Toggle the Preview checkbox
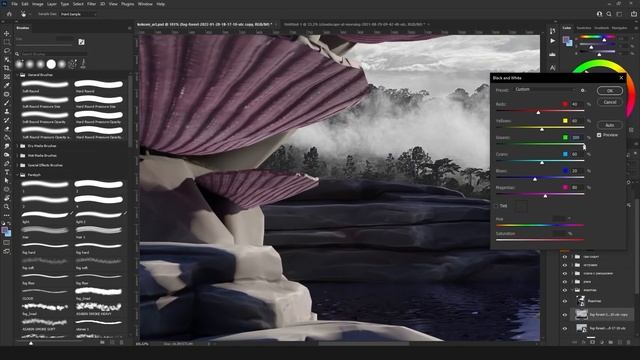The height and width of the screenshot is (360, 640). click(599, 135)
